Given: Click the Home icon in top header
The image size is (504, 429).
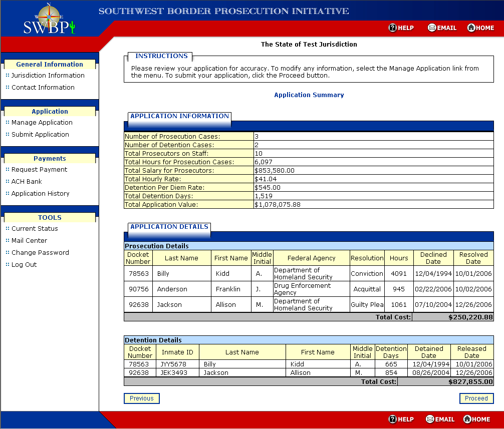Looking at the screenshot, I should (471, 28).
